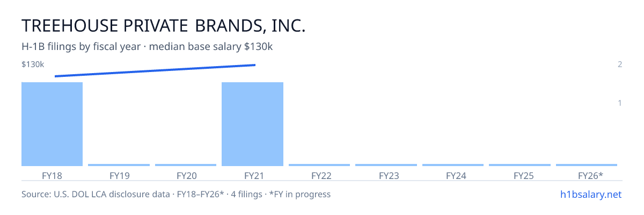Select the small FY19 bar

[x=119, y=165]
